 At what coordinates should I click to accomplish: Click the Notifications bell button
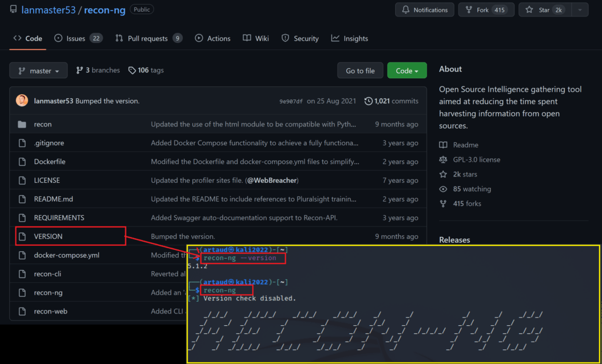coord(424,10)
